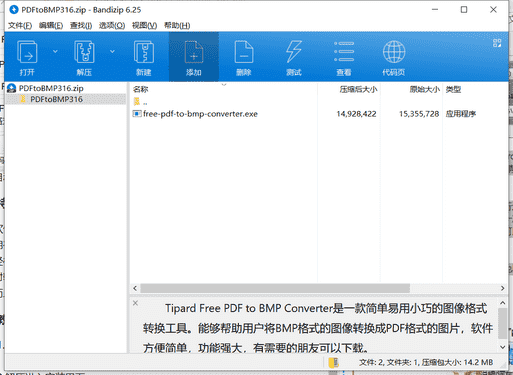Click the Extract (解压) toolbar icon
Viewport: 513px width, 375px height.
click(84, 52)
